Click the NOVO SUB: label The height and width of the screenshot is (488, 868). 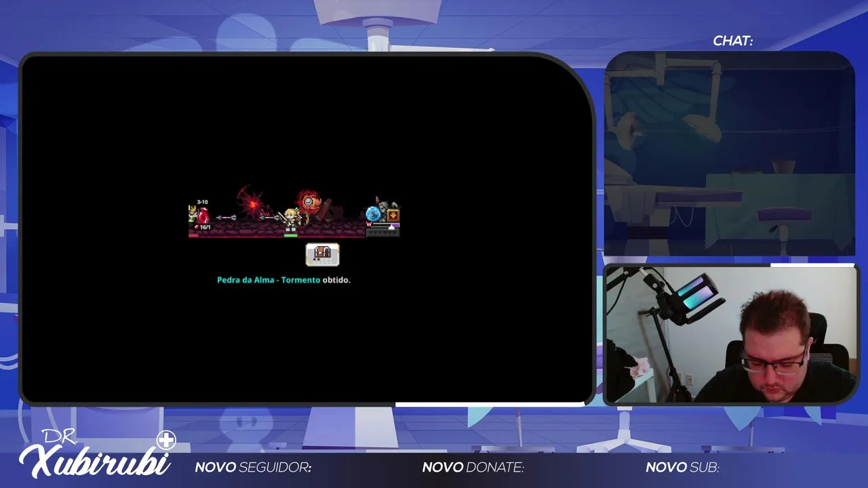[x=682, y=467]
